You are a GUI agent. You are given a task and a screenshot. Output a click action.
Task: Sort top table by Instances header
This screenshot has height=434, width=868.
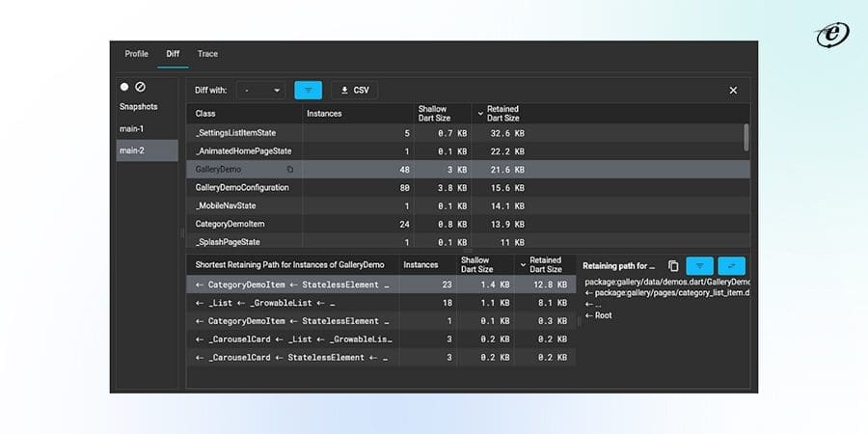(324, 114)
